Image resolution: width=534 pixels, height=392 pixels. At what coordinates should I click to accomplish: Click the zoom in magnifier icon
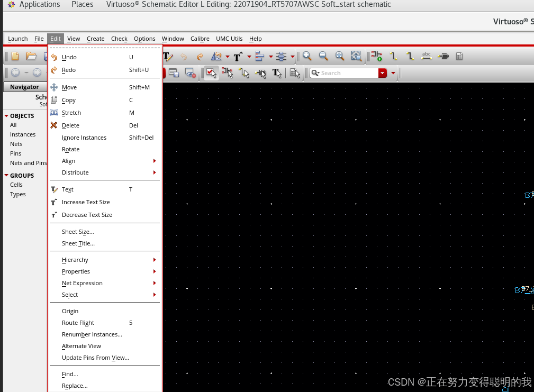[307, 56]
